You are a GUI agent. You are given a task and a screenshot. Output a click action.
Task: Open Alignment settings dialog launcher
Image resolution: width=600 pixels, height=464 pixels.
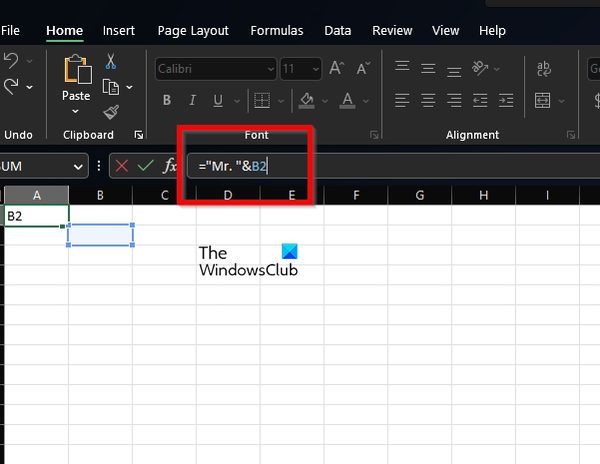[571, 135]
